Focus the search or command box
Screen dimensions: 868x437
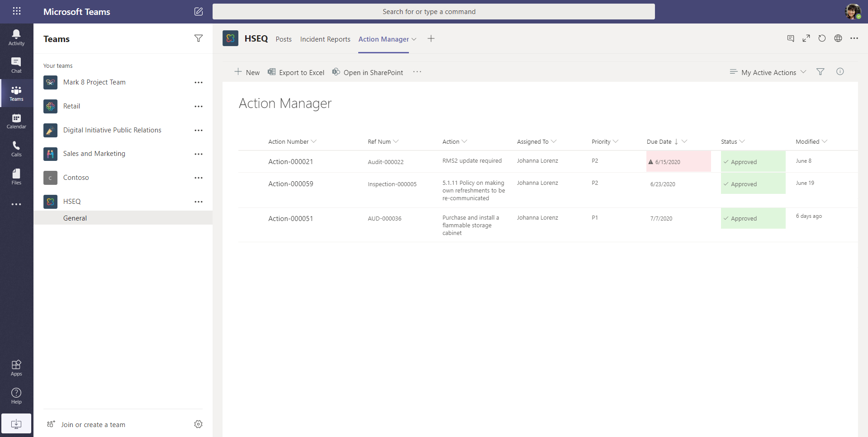click(x=433, y=11)
